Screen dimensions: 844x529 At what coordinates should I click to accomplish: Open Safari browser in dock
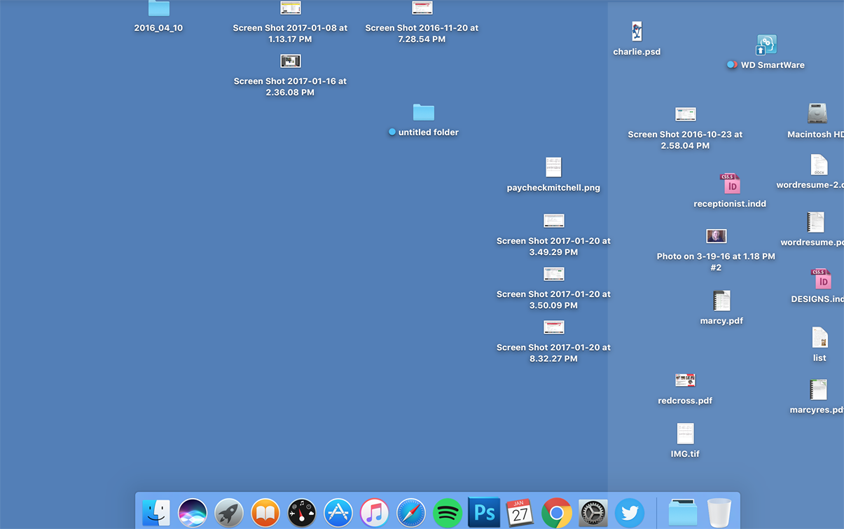[411, 512]
